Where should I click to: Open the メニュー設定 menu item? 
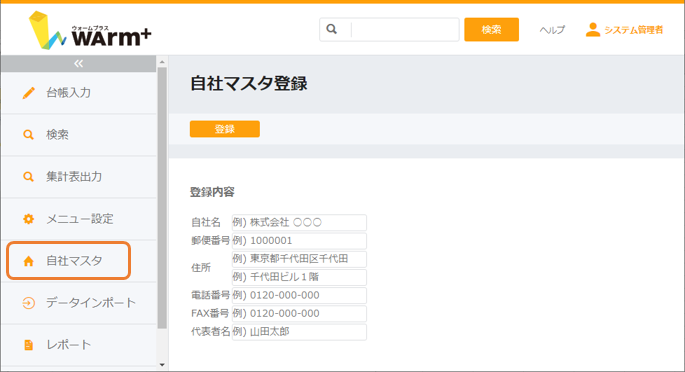(x=79, y=219)
